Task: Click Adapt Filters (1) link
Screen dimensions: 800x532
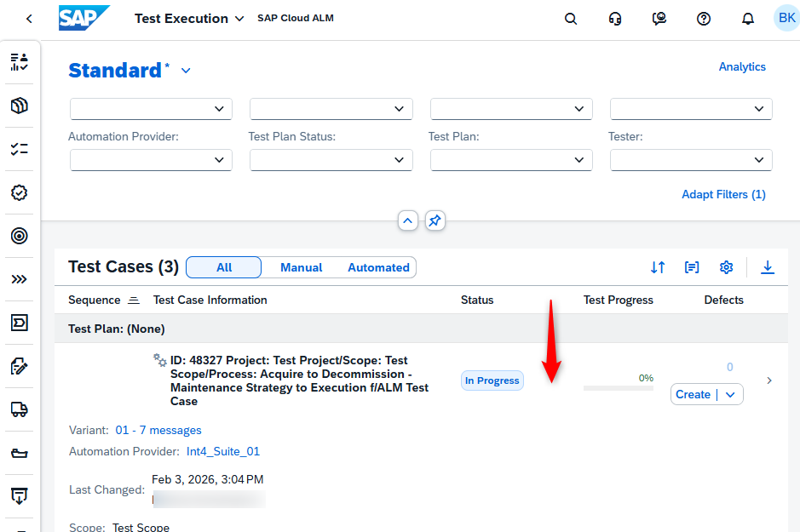Action: [723, 195]
